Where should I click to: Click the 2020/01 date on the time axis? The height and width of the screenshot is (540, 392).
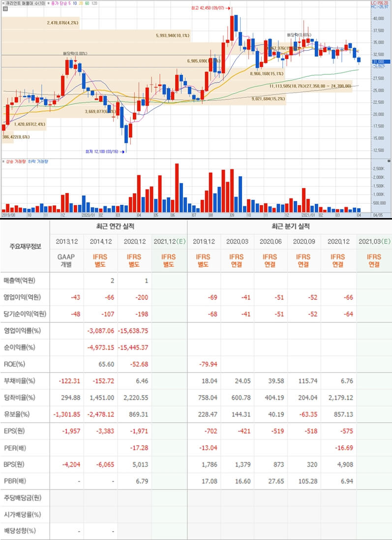[x=89, y=215]
